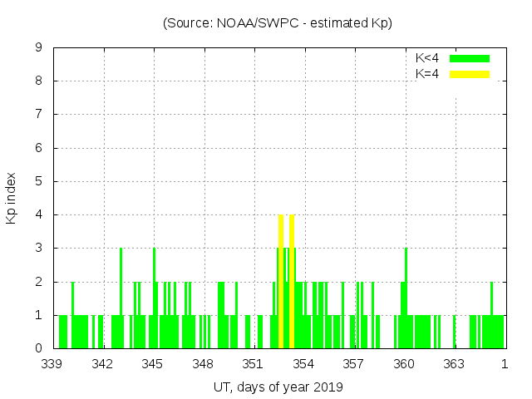Click the y-axis tick label 4
Viewport: 532px width, 399px height.
(39, 214)
